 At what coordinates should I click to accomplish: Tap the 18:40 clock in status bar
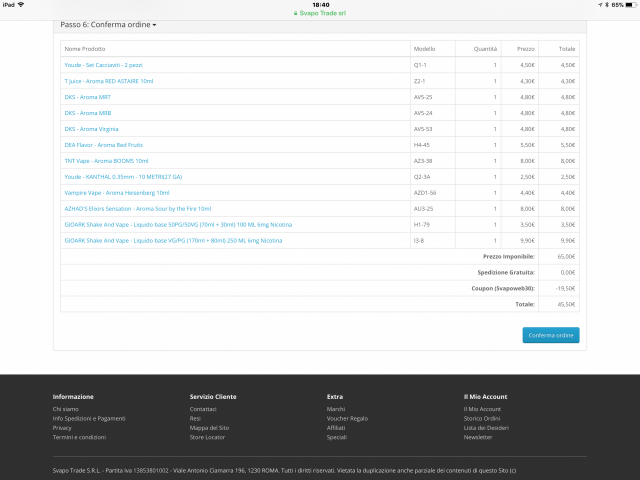click(321, 5)
